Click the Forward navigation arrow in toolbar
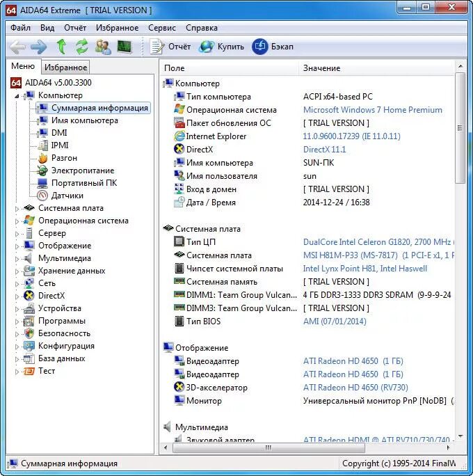 tap(39, 47)
